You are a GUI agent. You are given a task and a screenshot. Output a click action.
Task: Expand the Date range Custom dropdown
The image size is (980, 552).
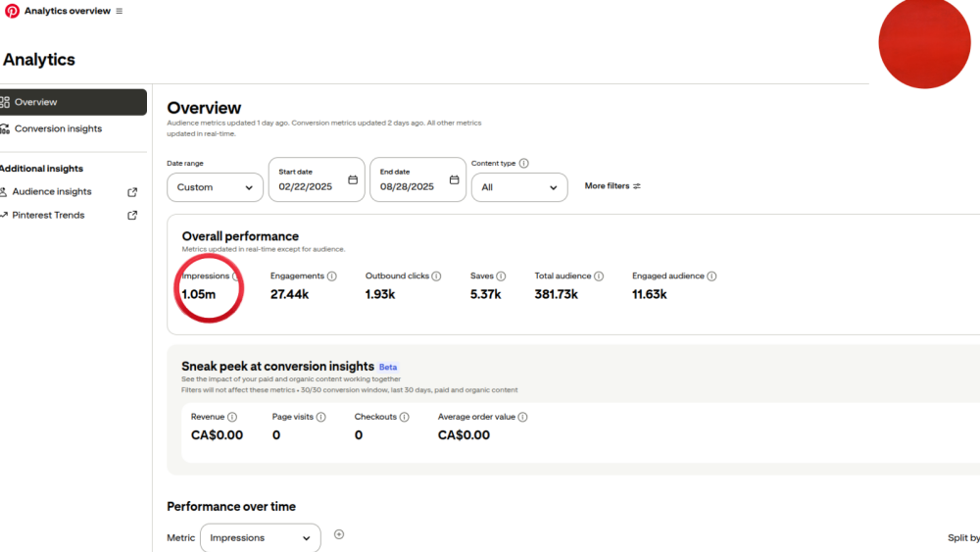point(215,187)
